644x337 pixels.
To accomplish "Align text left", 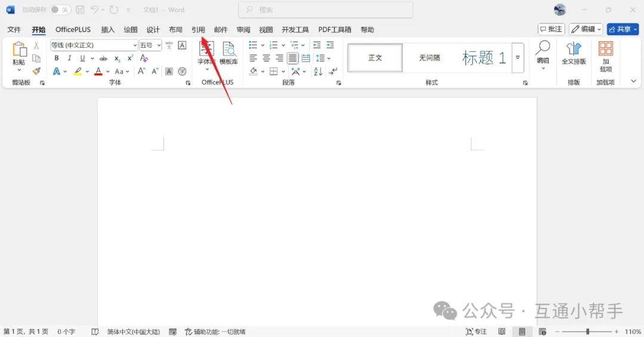I will tap(253, 58).
